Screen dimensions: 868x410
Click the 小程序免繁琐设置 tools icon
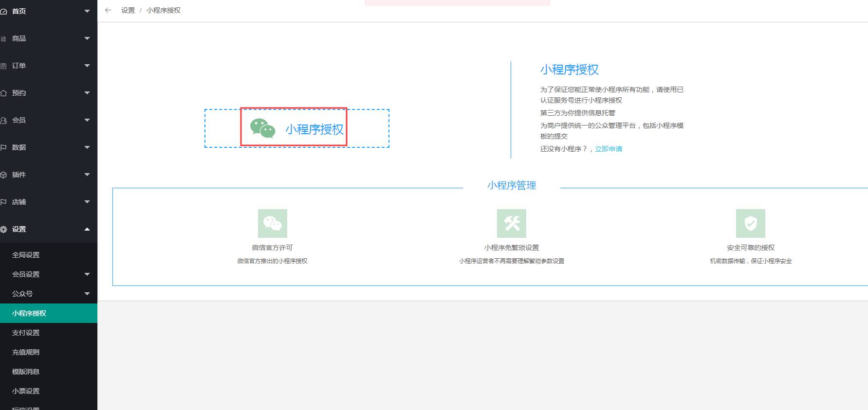(512, 223)
